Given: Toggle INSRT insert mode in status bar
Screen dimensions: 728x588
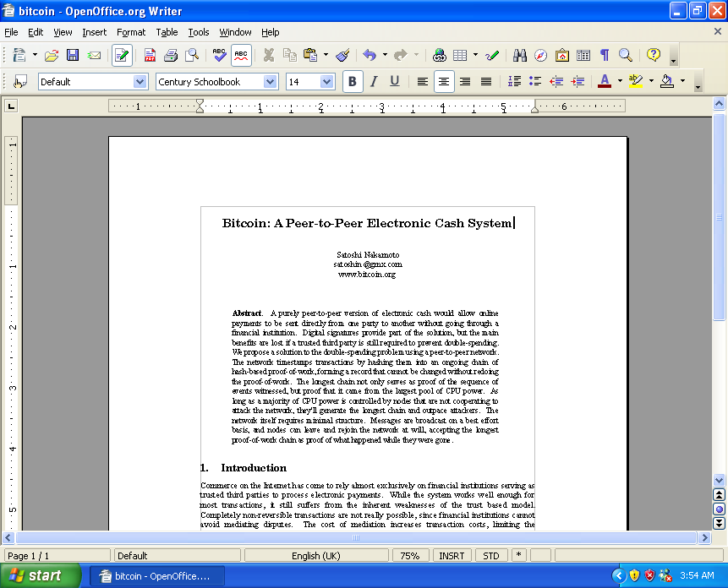Looking at the screenshot, I should 452,556.
